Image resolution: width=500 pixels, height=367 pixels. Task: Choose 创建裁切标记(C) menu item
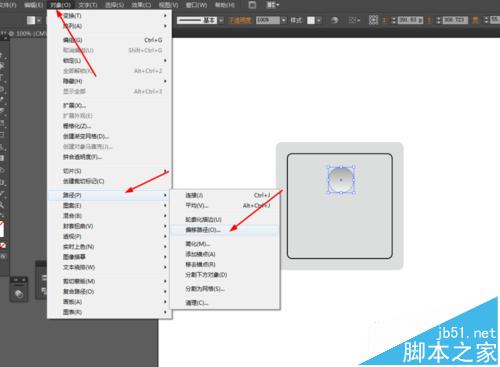pos(110,181)
